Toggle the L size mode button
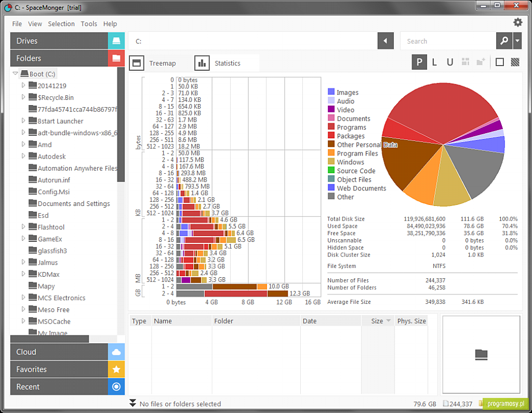 (x=434, y=62)
